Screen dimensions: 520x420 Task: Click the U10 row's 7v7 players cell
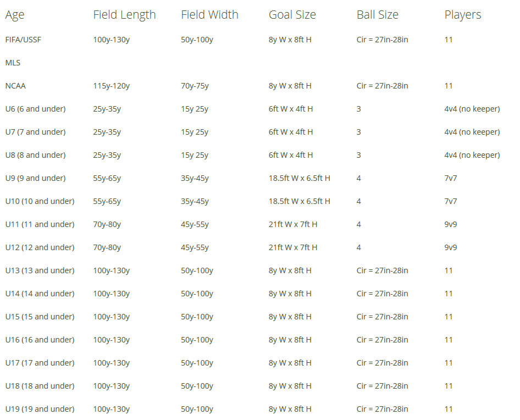tap(450, 201)
